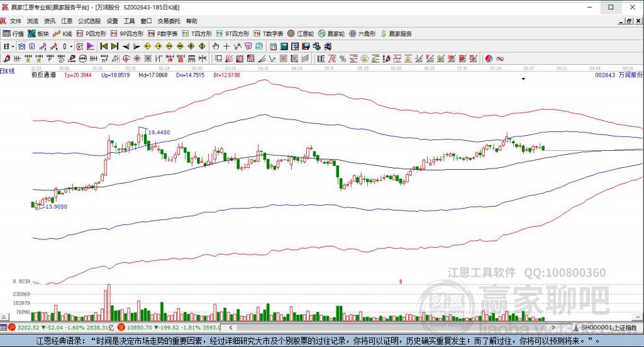This screenshot has height=347, width=644.
Task: Click the small black triangle date marker
Action: click(x=524, y=79)
